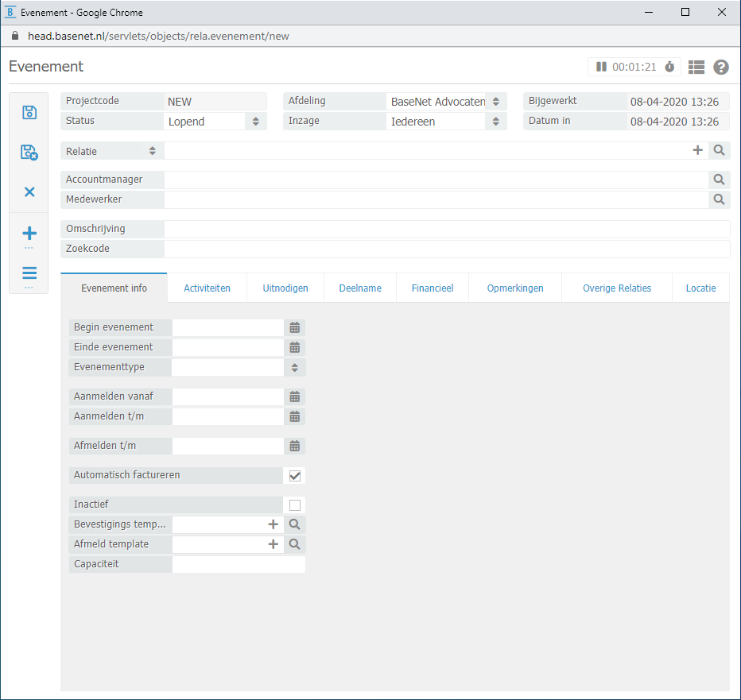
Task: Switch to the Activiteiten tab
Action: click(x=207, y=288)
